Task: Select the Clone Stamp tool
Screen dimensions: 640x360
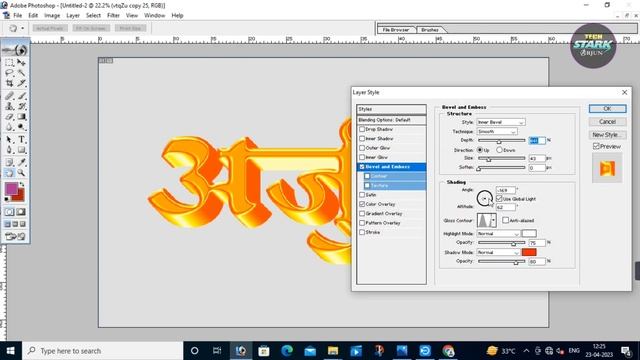Action: [x=9, y=106]
